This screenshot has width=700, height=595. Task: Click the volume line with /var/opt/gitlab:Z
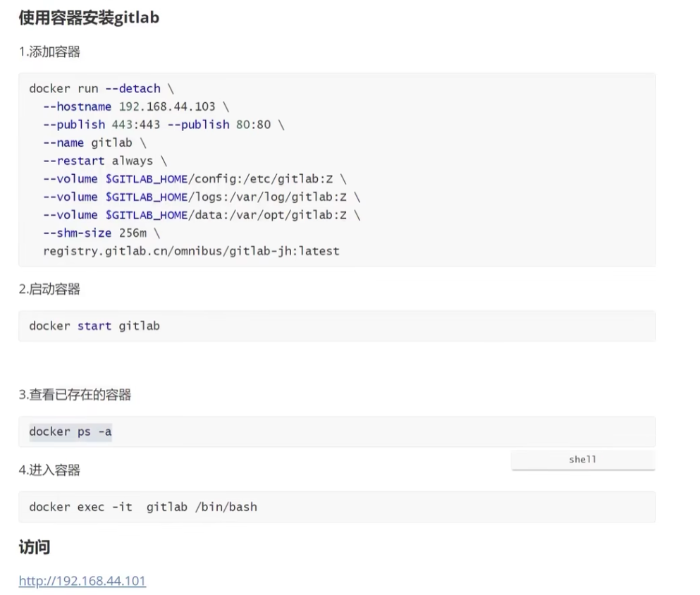(202, 215)
